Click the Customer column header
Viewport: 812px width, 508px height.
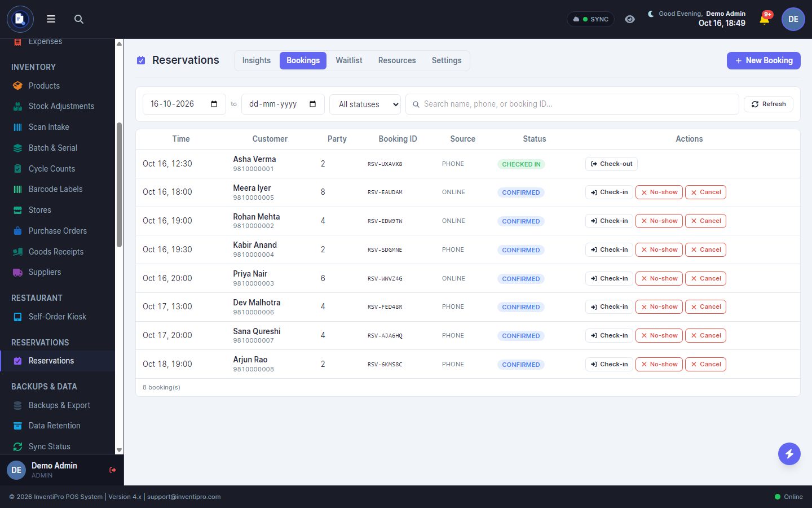(270, 139)
